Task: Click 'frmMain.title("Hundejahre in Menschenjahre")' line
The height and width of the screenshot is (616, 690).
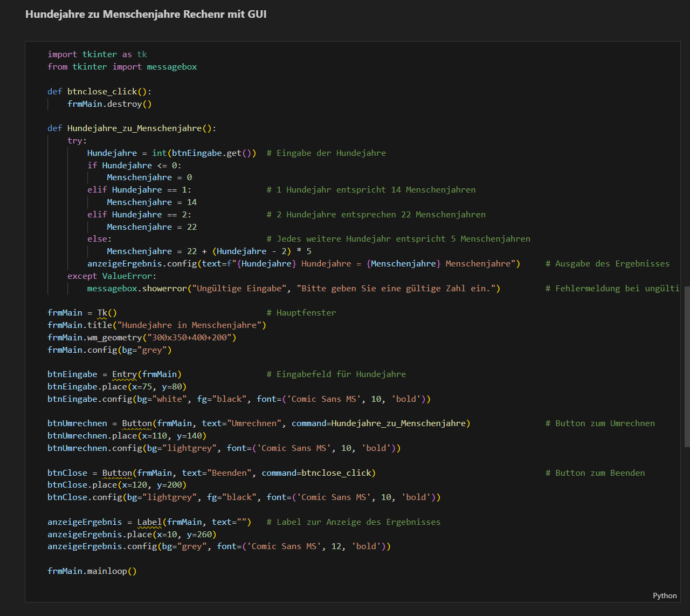Action: (x=157, y=325)
